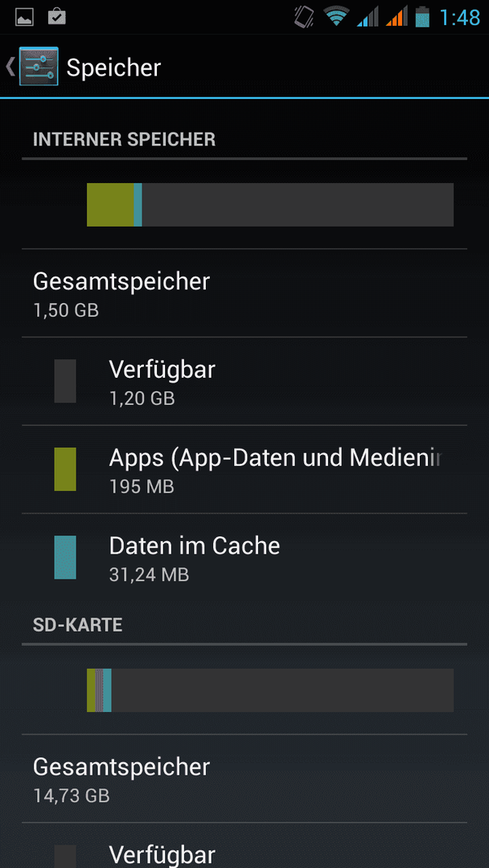The width and height of the screenshot is (489, 868).
Task: Open Verfügbar 1,20 GB entry
Action: (x=244, y=381)
